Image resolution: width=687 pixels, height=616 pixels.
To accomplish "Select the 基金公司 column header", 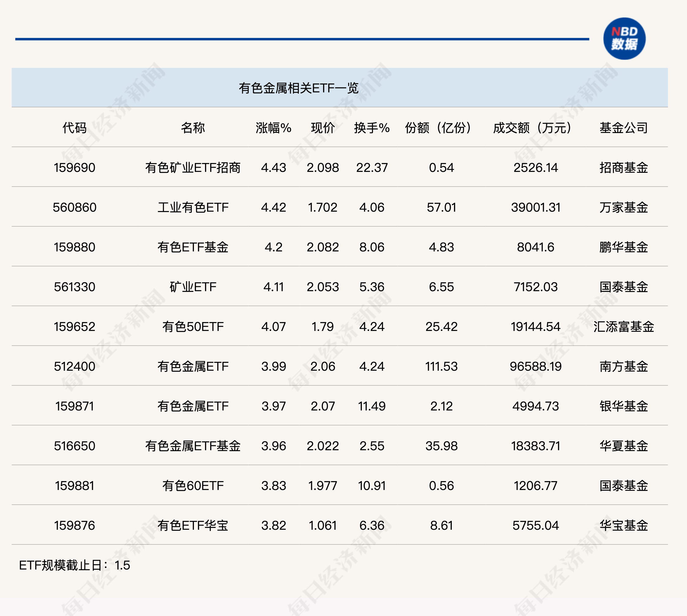I will (x=623, y=128).
